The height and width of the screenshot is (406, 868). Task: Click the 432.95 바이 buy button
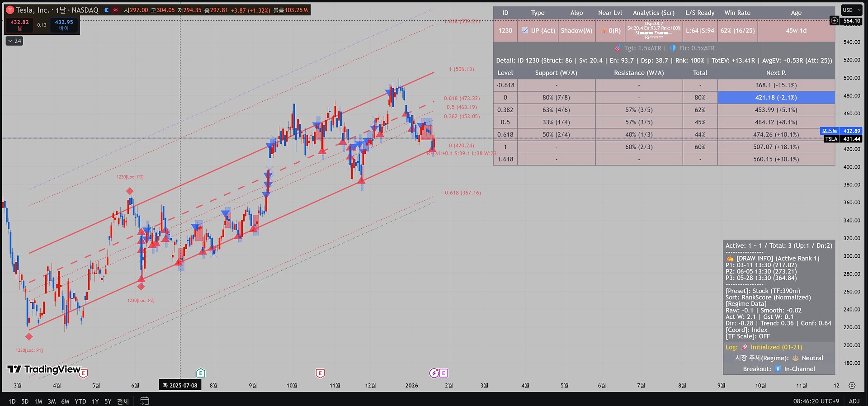point(64,25)
